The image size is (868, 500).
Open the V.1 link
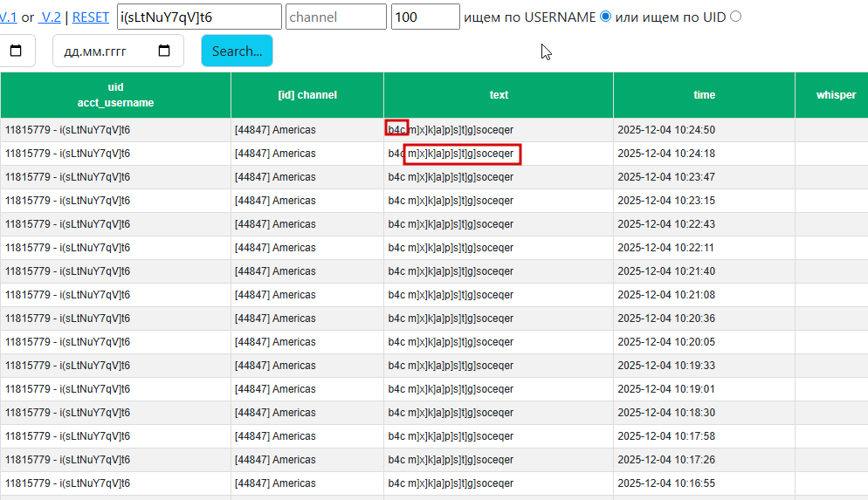tap(8, 17)
